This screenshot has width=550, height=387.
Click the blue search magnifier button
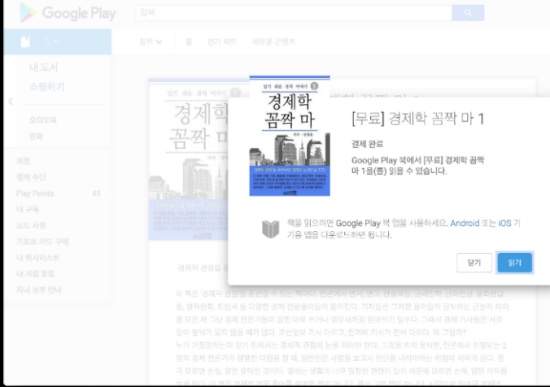(x=468, y=13)
